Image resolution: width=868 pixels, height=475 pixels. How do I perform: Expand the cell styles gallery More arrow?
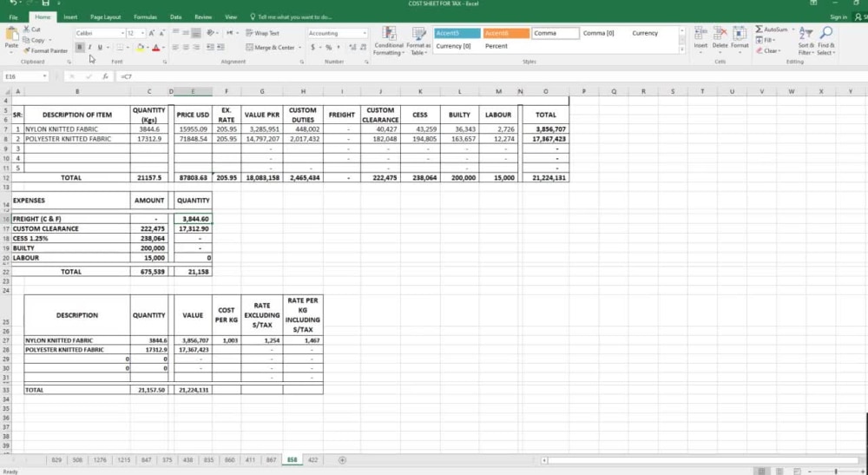pyautogui.click(x=682, y=50)
